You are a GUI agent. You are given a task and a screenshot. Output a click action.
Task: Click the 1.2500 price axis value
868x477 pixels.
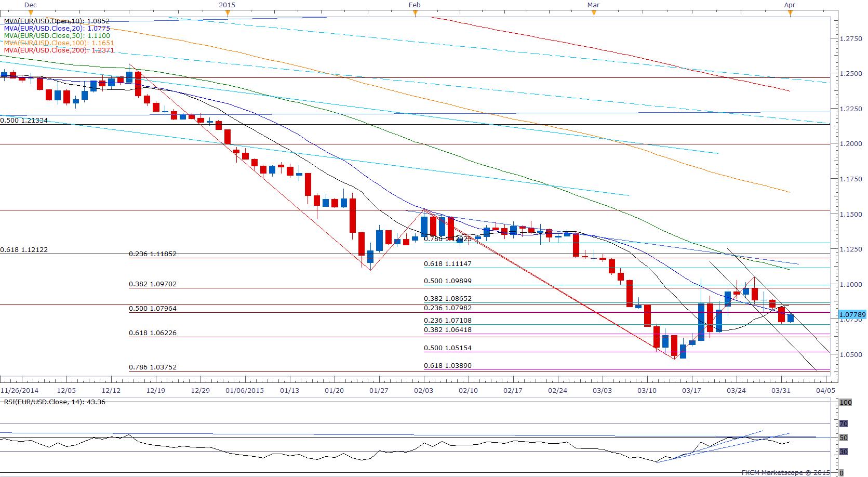(851, 74)
